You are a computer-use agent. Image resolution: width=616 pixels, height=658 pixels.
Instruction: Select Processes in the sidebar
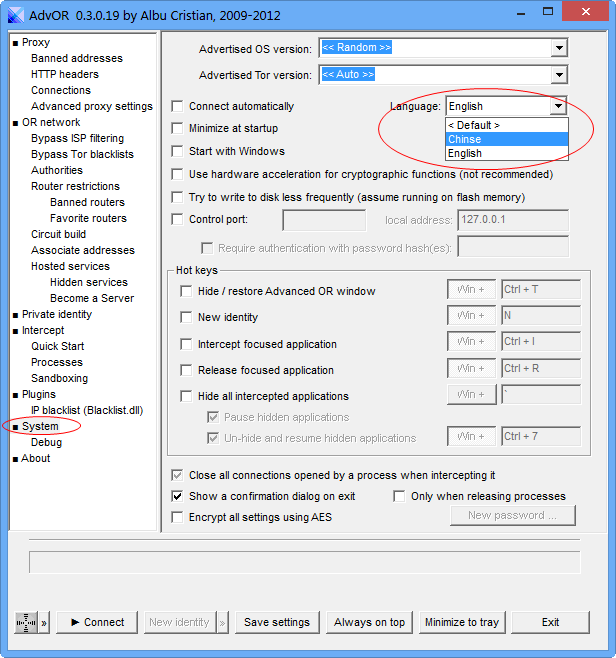tap(57, 362)
